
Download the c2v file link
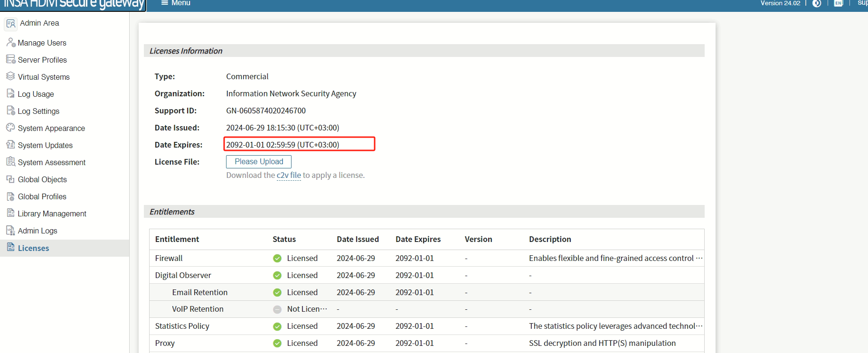pos(289,175)
